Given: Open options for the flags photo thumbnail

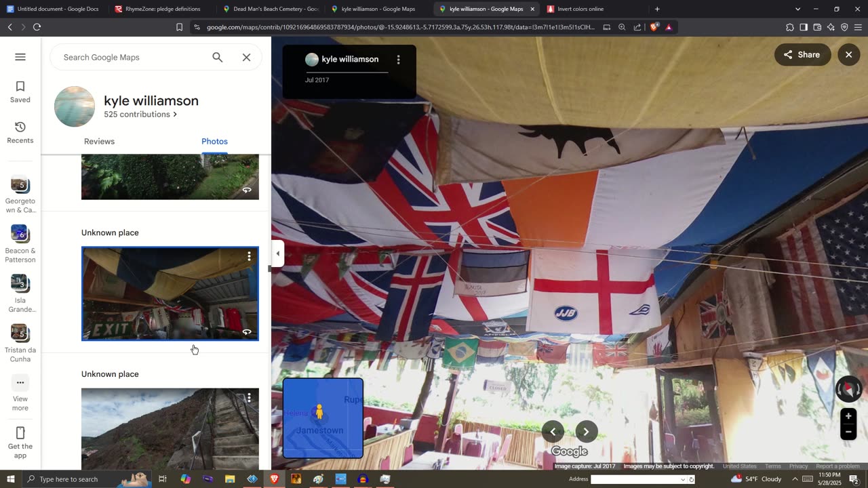Looking at the screenshot, I should point(249,256).
